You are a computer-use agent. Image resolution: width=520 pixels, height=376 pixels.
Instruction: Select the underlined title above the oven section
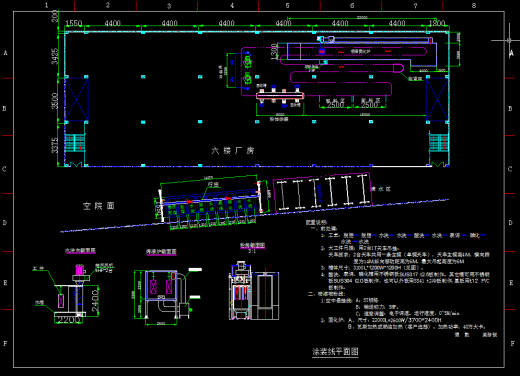tap(161, 252)
